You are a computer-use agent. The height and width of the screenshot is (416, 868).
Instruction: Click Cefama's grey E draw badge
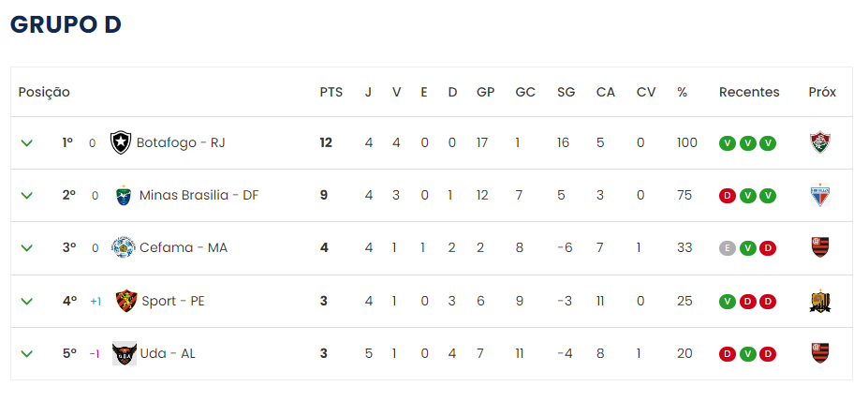pos(727,248)
